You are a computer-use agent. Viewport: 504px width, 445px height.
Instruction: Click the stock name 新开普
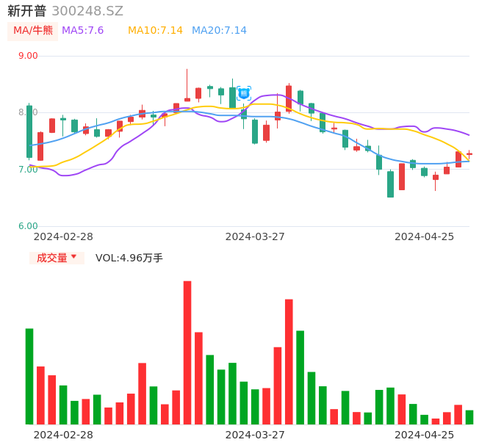point(27,11)
